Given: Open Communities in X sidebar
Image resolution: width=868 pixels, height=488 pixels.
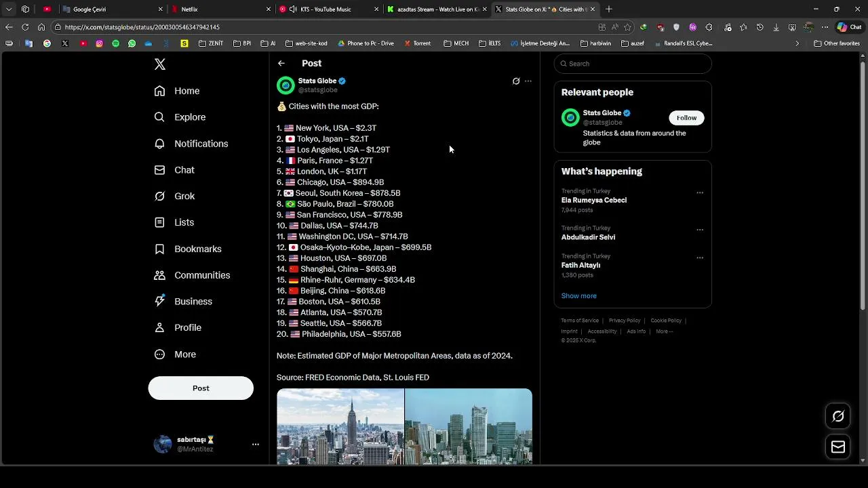Looking at the screenshot, I should point(192,275).
